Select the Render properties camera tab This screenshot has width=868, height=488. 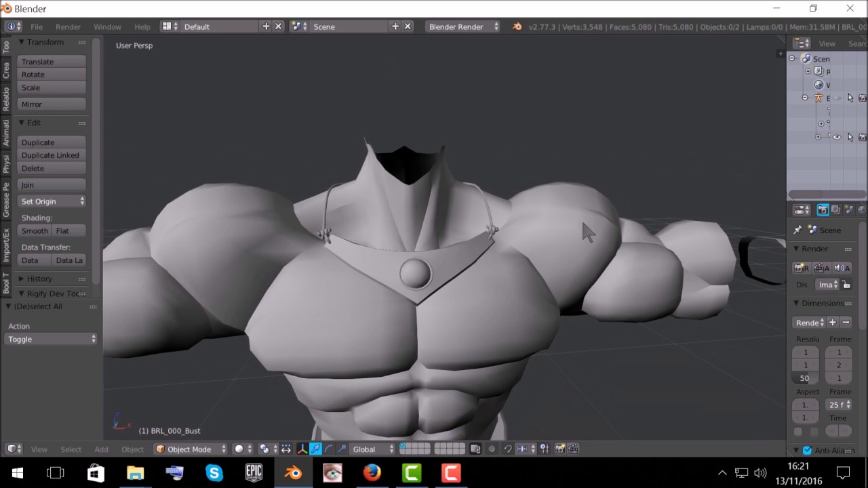(823, 210)
